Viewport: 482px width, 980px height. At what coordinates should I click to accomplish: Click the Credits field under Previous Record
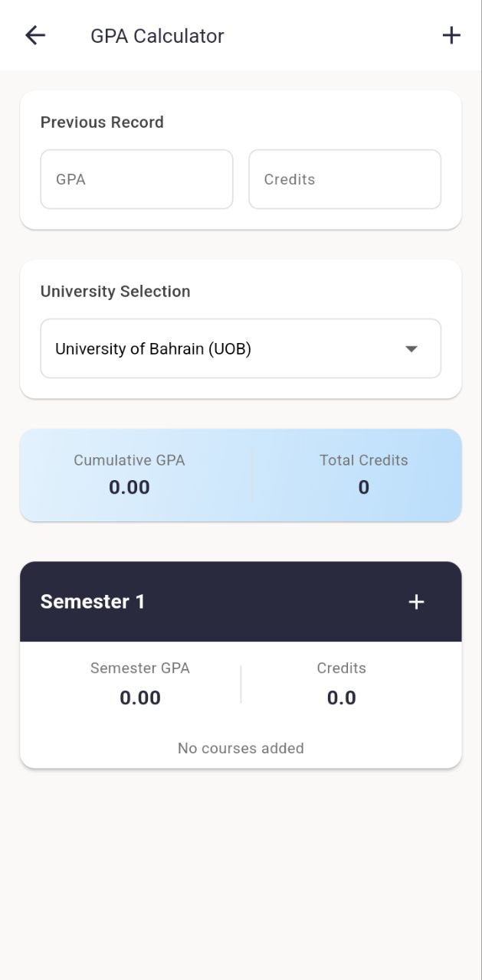[344, 179]
